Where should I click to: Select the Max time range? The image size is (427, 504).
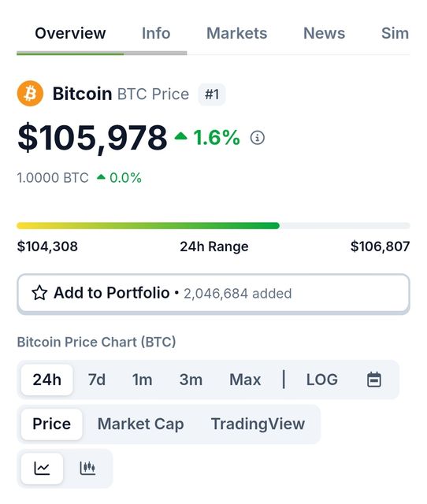(245, 380)
